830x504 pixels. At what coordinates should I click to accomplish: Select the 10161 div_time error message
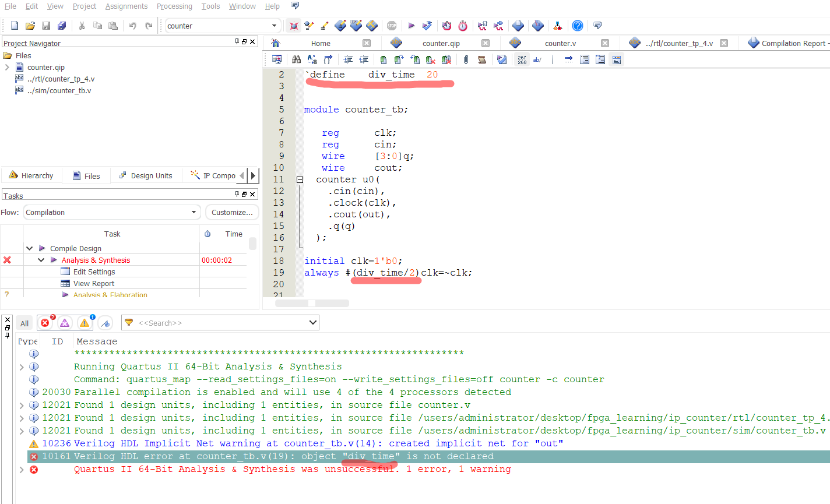428,456
